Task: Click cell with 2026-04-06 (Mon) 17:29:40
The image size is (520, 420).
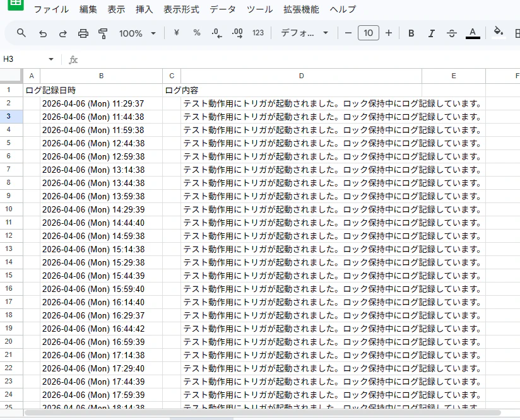Action: coord(101,368)
